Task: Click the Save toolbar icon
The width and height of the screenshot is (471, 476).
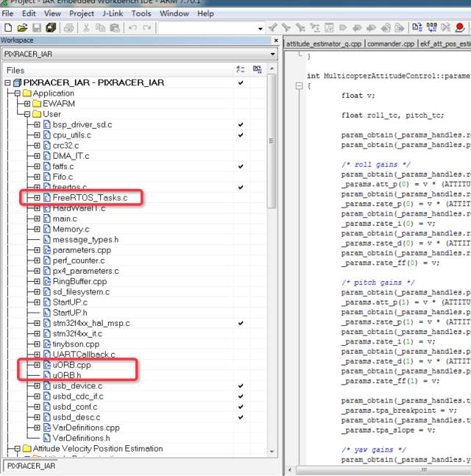Action: (x=36, y=28)
